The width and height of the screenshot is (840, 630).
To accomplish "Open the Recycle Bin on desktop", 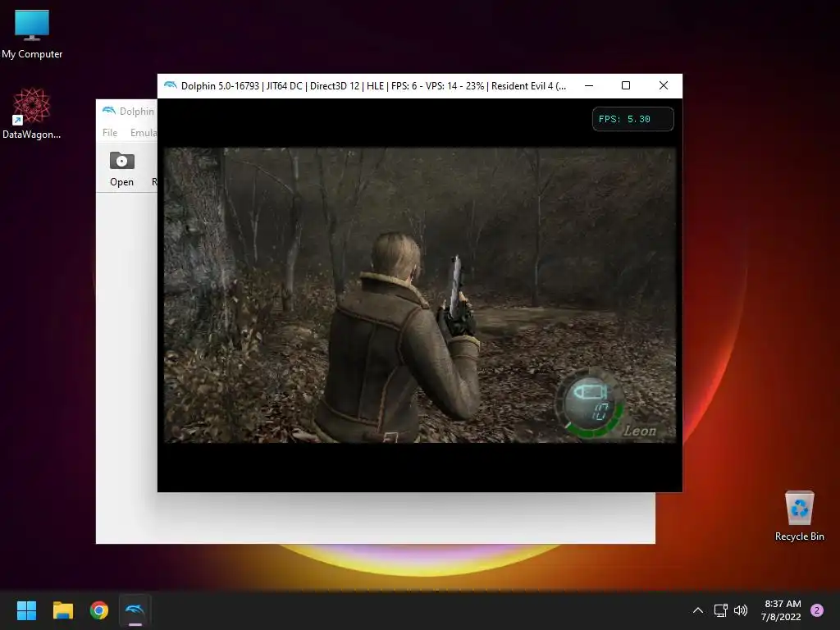I will click(799, 516).
